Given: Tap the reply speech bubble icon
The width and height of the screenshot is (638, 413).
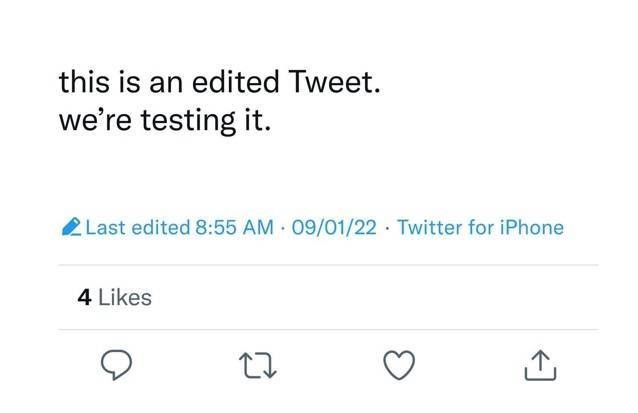Looking at the screenshot, I should [116, 365].
